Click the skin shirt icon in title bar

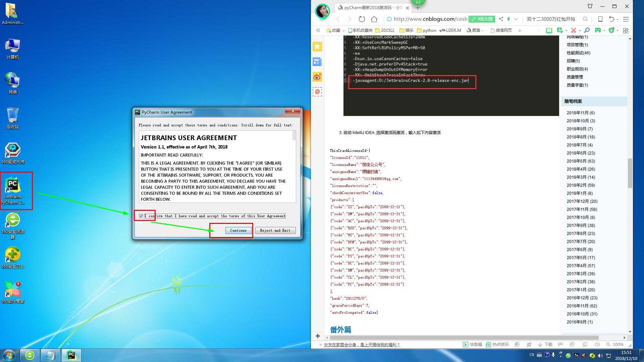click(590, 6)
